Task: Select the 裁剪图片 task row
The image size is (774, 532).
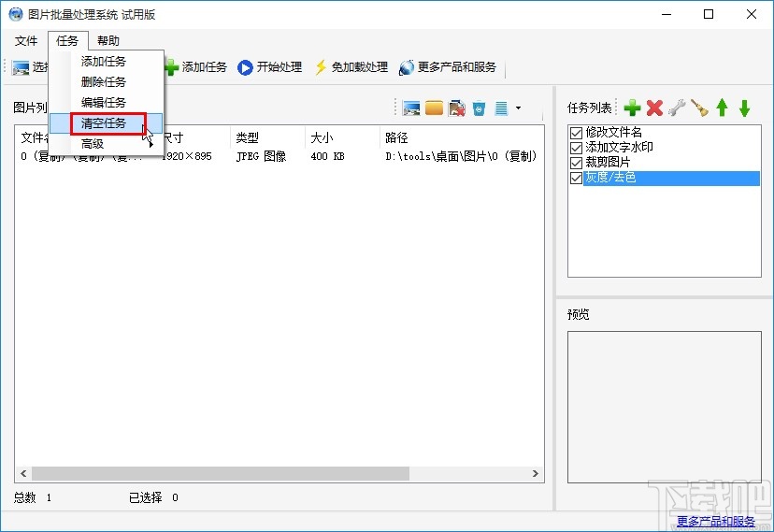Action: click(608, 162)
